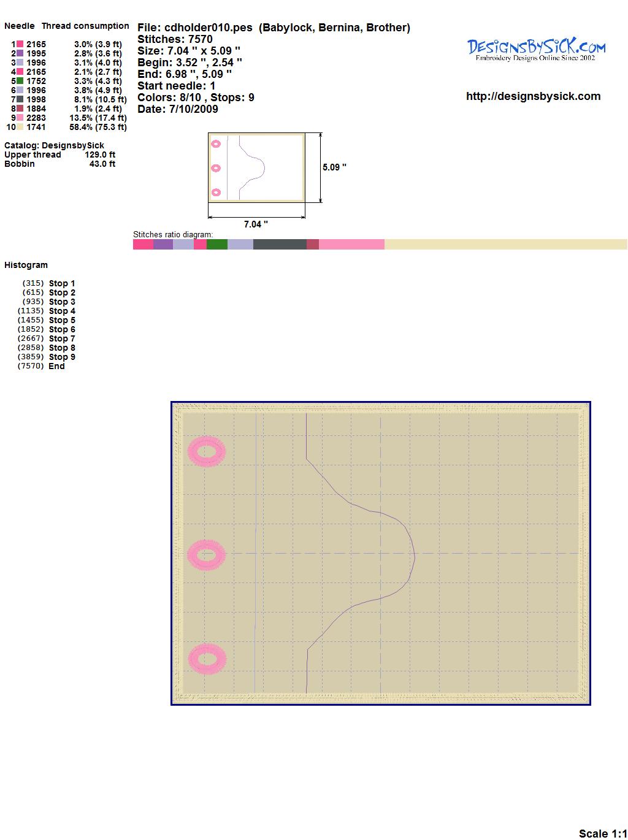Select the green needle 5 color square
The width and height of the screenshot is (628, 840).
tap(20, 81)
